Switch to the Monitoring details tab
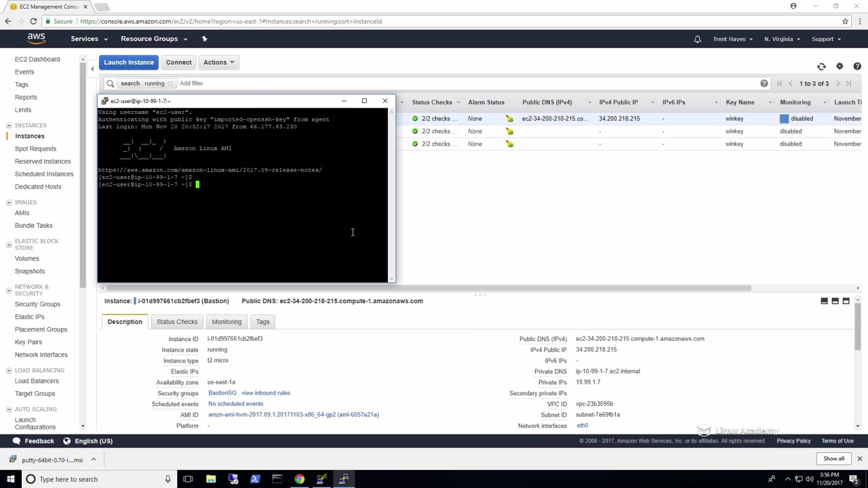 click(x=226, y=322)
